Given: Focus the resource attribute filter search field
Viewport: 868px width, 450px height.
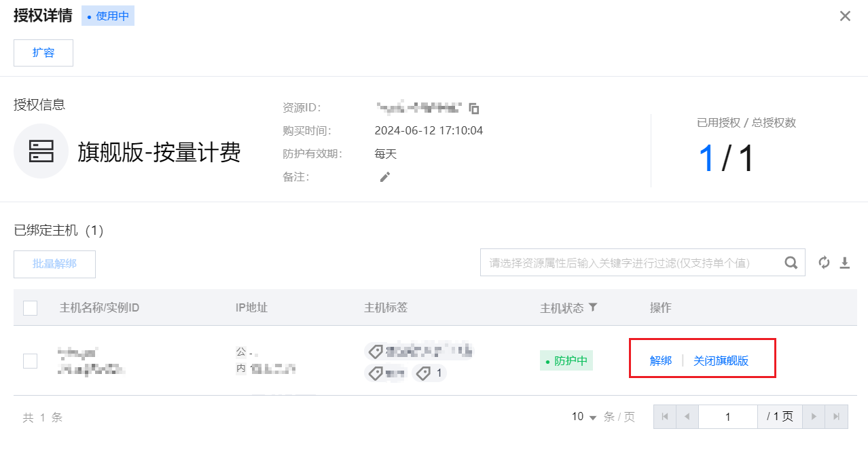Looking at the screenshot, I should [632, 263].
